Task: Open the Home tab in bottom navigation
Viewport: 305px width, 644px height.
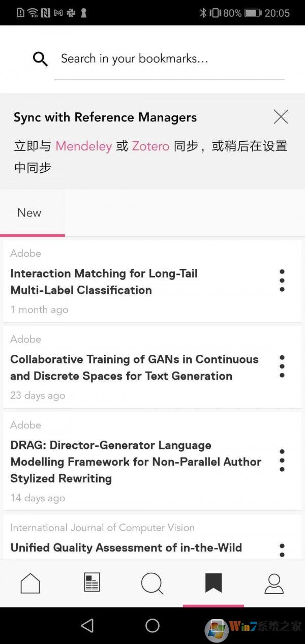Action: pos(30,584)
